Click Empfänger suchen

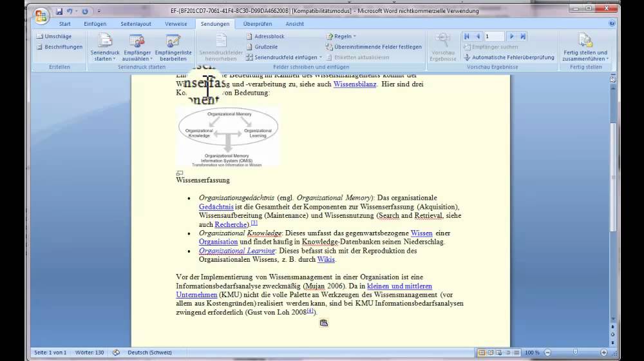click(491, 47)
